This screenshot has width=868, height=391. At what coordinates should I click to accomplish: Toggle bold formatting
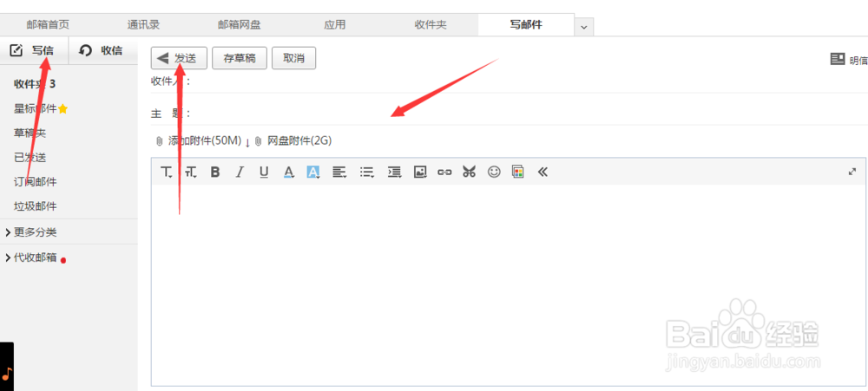tap(215, 172)
